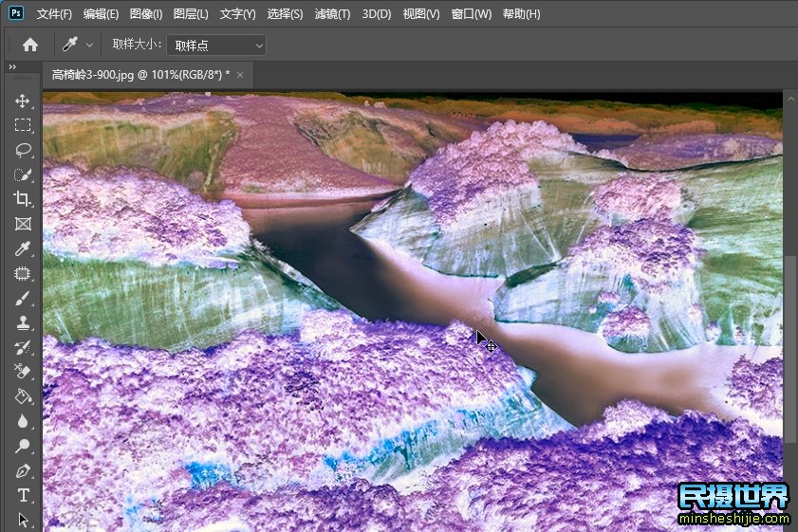Open the 文字(Y) menu
The width and height of the screenshot is (798, 532).
[x=237, y=14]
